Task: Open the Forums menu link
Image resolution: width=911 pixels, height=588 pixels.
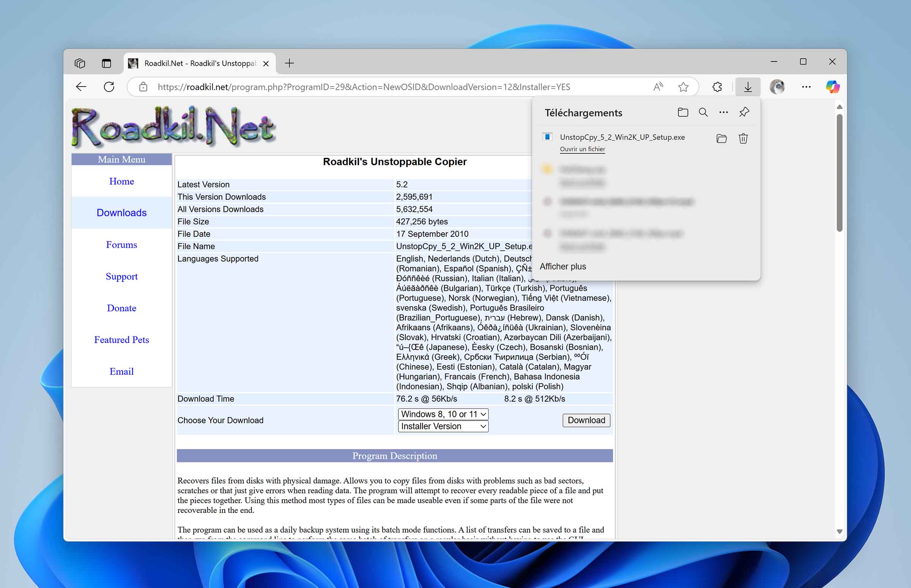Action: click(121, 244)
